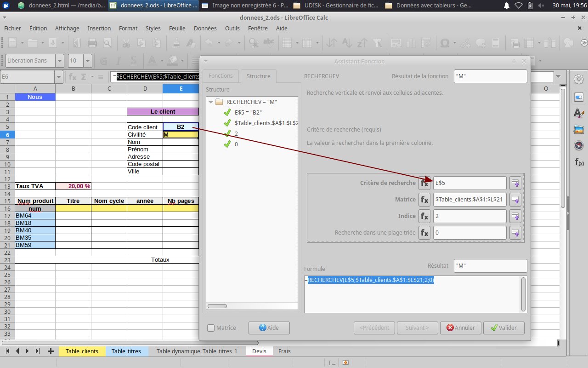Viewport: 588px width, 368px height.
Task: Open the sidebar Functions (fx) panel
Action: [x=579, y=162]
